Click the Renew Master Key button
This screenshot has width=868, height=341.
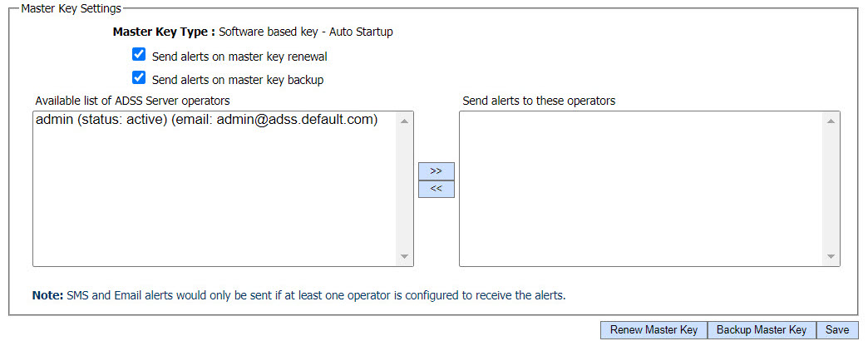(653, 330)
